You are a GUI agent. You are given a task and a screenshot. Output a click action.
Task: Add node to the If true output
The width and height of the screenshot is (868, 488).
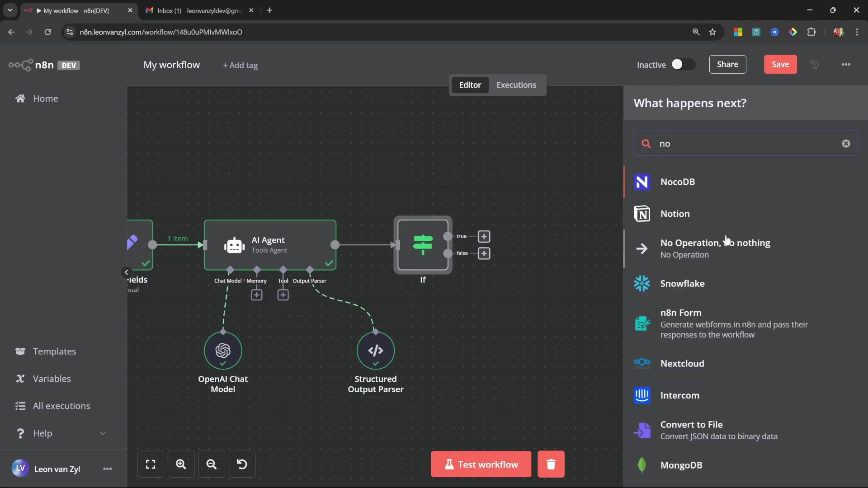(484, 236)
